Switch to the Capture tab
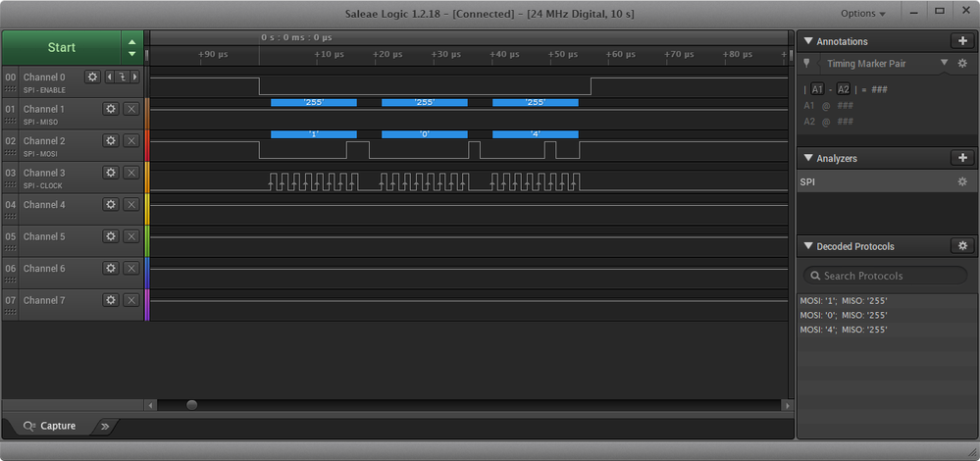 pyautogui.click(x=50, y=426)
